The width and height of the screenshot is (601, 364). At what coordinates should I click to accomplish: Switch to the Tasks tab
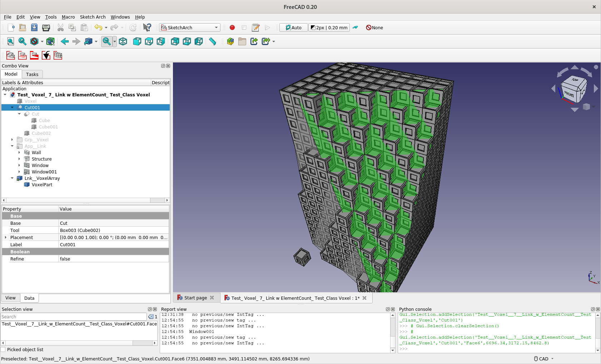(x=32, y=74)
